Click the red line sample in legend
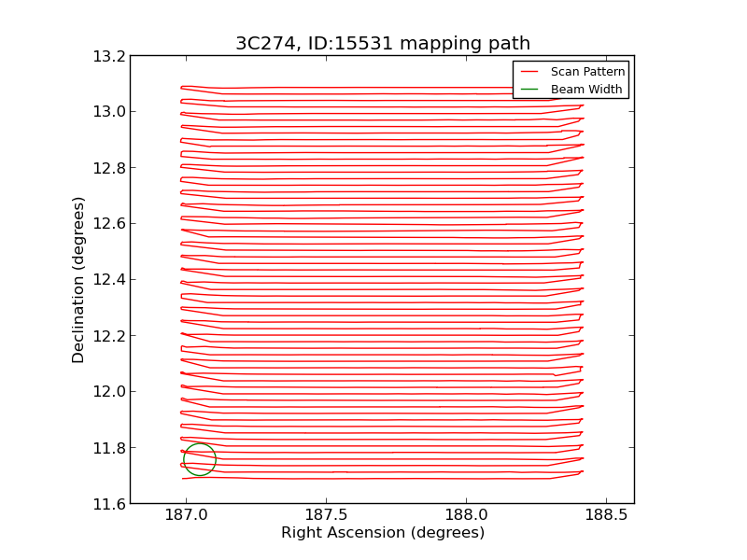Screen dimensions: 747x560 click(x=529, y=72)
